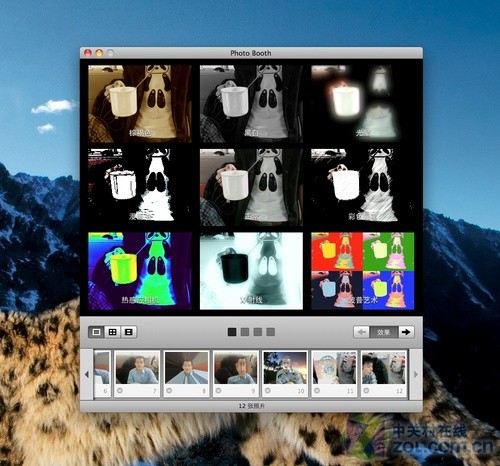Go to next effects page arrow
500x466 pixels.
[x=406, y=332]
